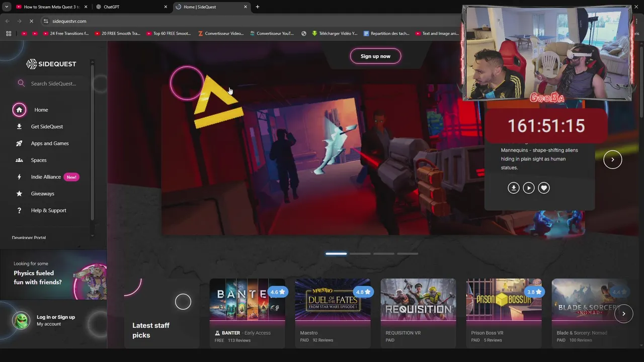Open the Prison Boss VR thumbnail
The image size is (644, 362).
pos(504,299)
